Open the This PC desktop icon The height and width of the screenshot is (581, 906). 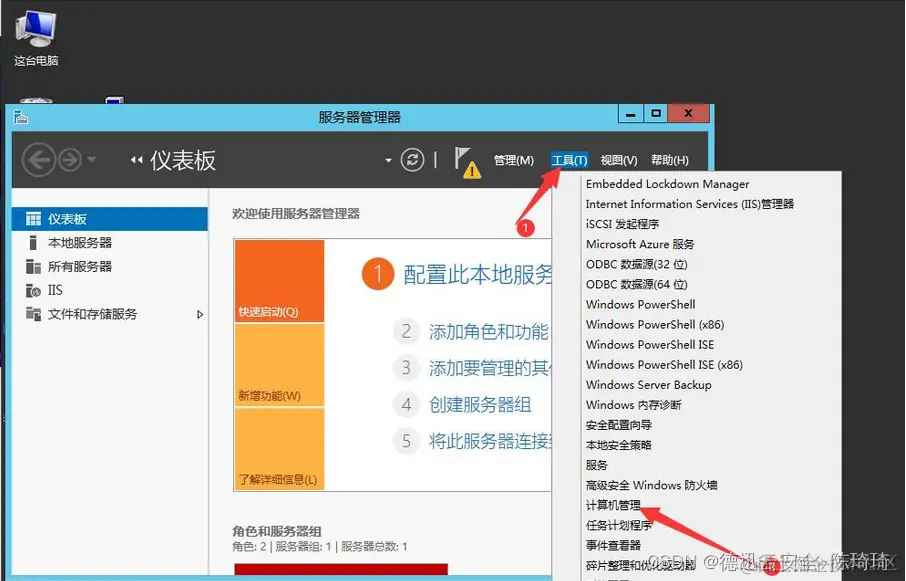coord(36,38)
